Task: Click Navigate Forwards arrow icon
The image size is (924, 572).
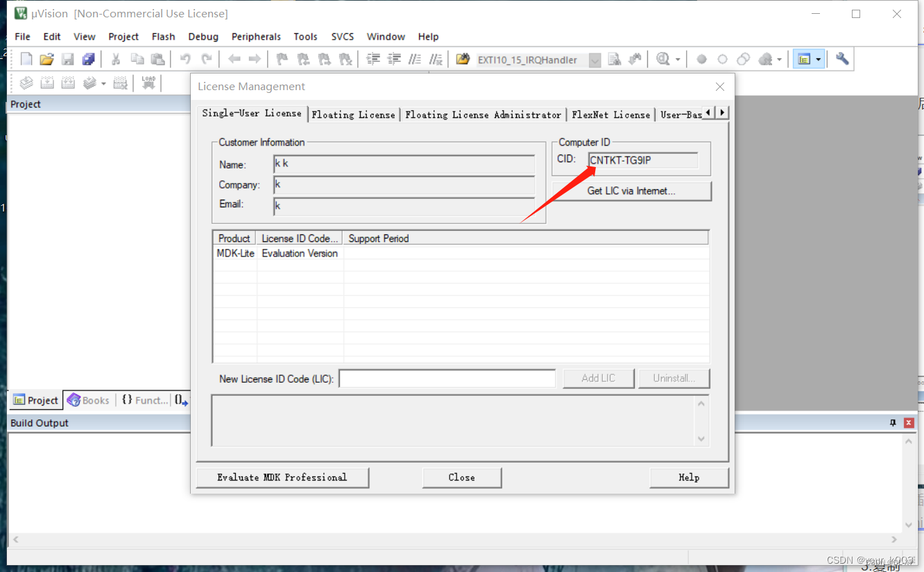Action: 255,60
